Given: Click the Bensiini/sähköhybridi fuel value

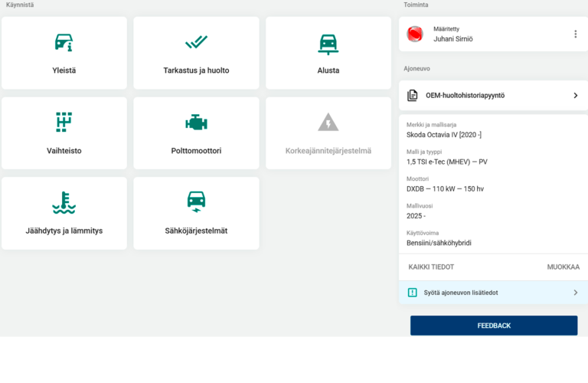Looking at the screenshot, I should [439, 243].
